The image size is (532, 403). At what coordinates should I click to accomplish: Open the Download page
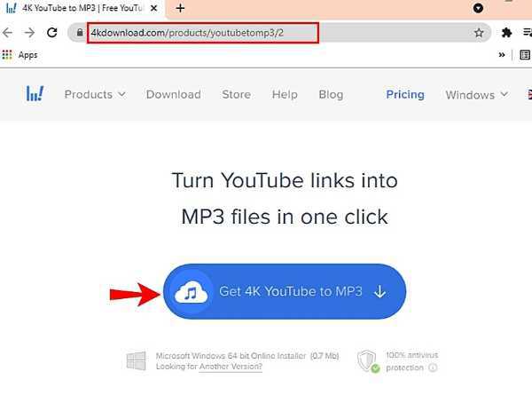[174, 94]
